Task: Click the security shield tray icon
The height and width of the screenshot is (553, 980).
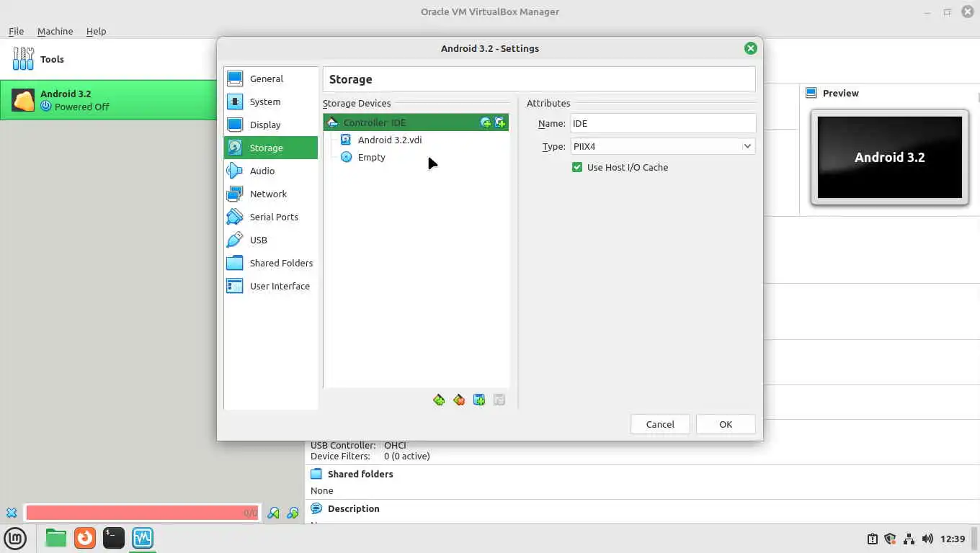Action: [x=890, y=539]
